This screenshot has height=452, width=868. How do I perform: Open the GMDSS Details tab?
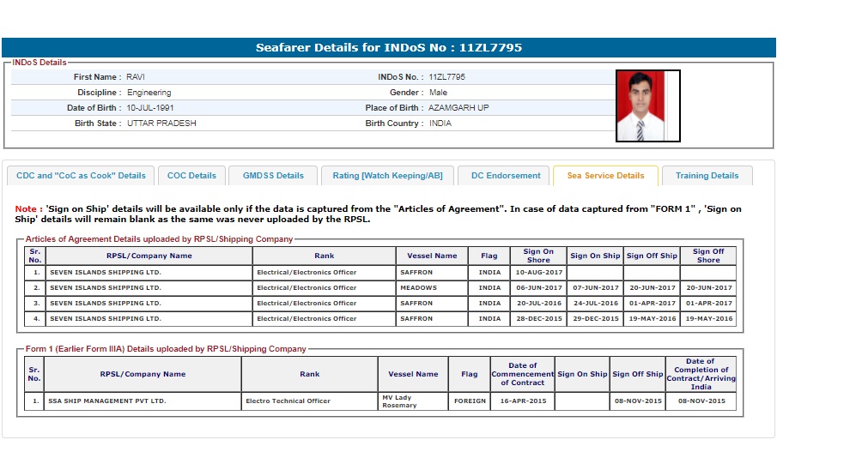[x=273, y=176]
